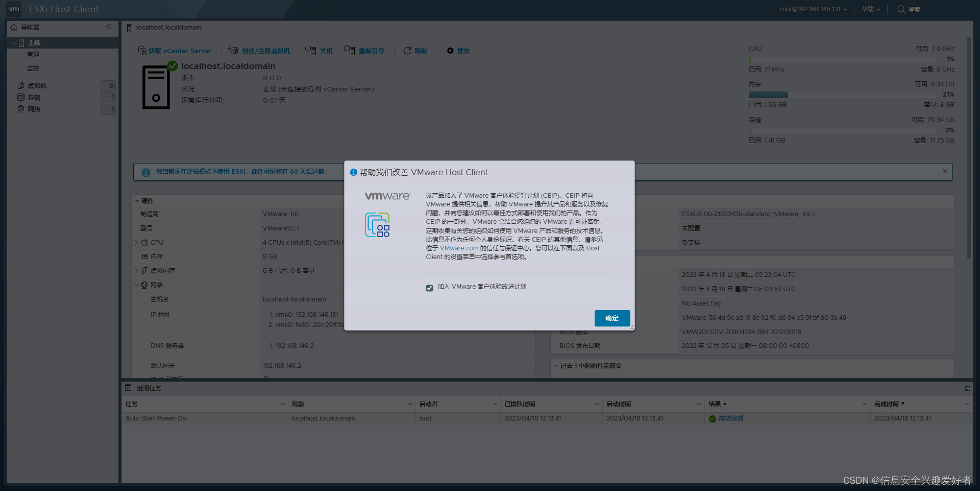Click the virtual flash icon
The width and height of the screenshot is (980, 491).
coord(144,271)
